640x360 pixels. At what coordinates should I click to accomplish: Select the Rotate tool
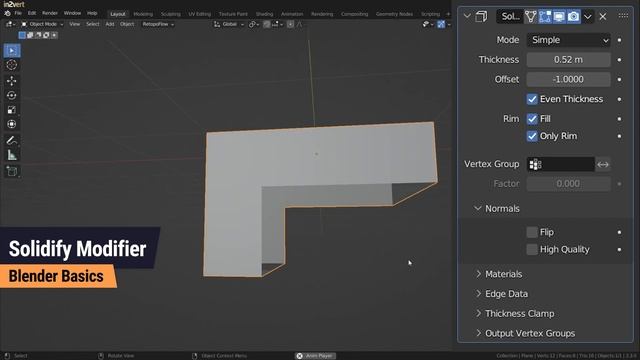pos(12,95)
